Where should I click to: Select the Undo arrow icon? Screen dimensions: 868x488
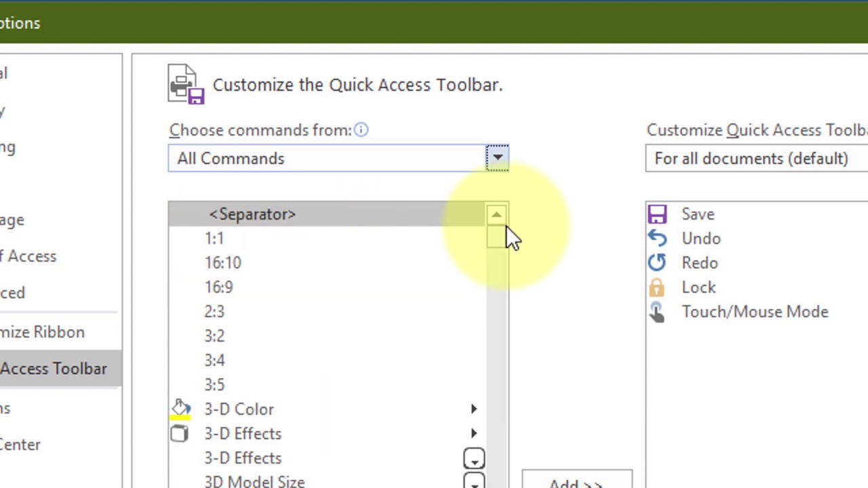657,239
